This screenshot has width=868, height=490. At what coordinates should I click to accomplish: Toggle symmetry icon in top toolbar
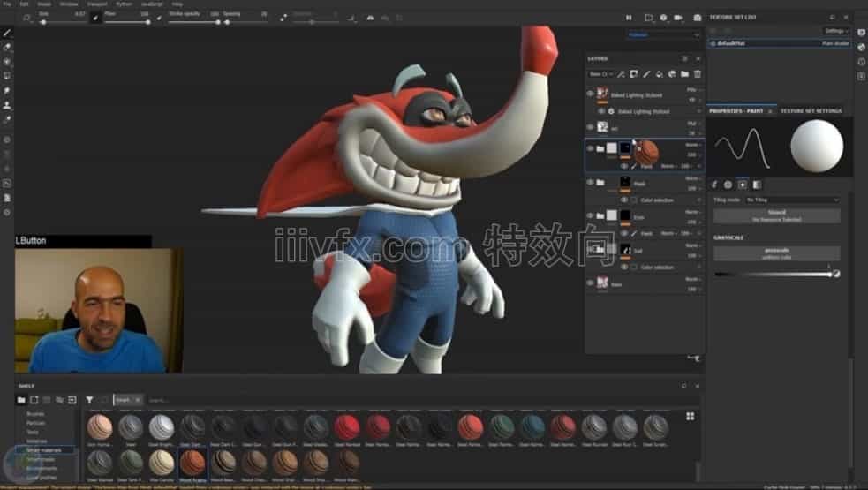[x=370, y=18]
